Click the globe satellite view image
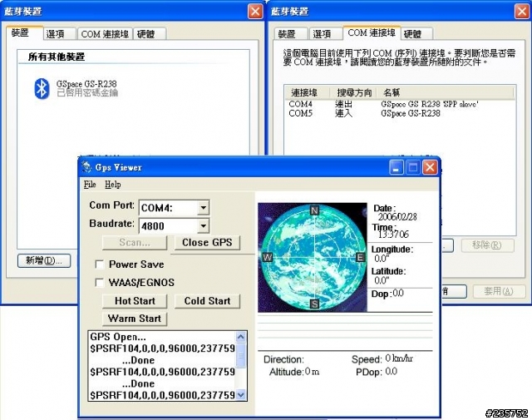532x420 pixels. tap(313, 257)
